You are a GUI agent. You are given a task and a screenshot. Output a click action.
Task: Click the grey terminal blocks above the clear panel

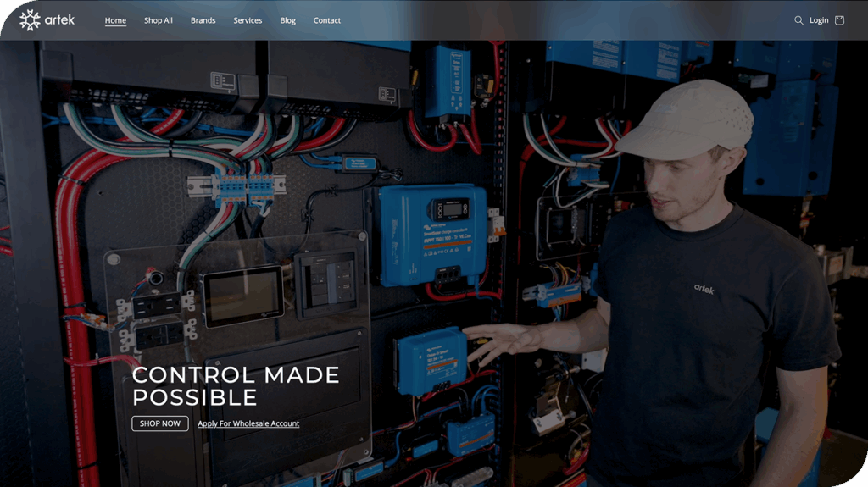tap(236, 186)
